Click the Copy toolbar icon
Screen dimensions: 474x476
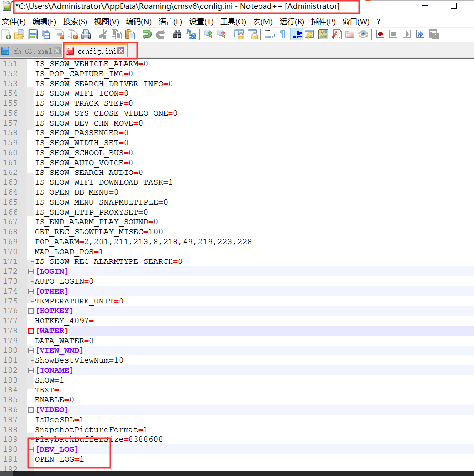coord(117,34)
